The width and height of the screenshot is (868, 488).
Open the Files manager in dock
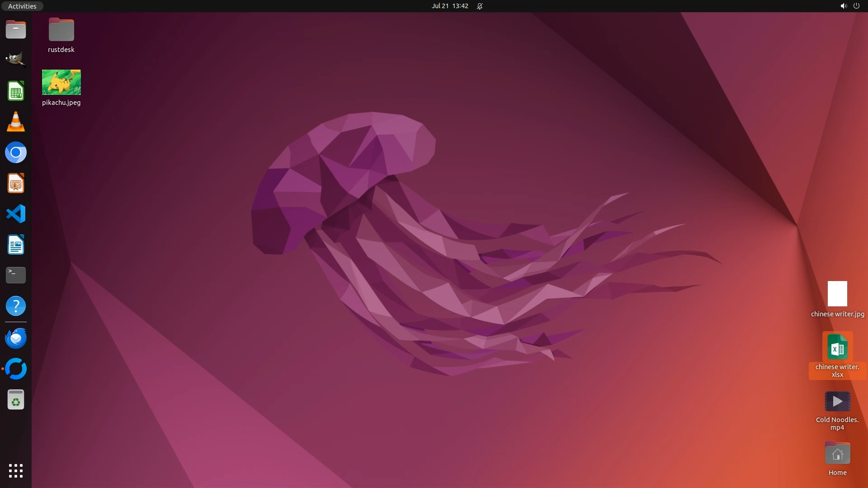16,30
